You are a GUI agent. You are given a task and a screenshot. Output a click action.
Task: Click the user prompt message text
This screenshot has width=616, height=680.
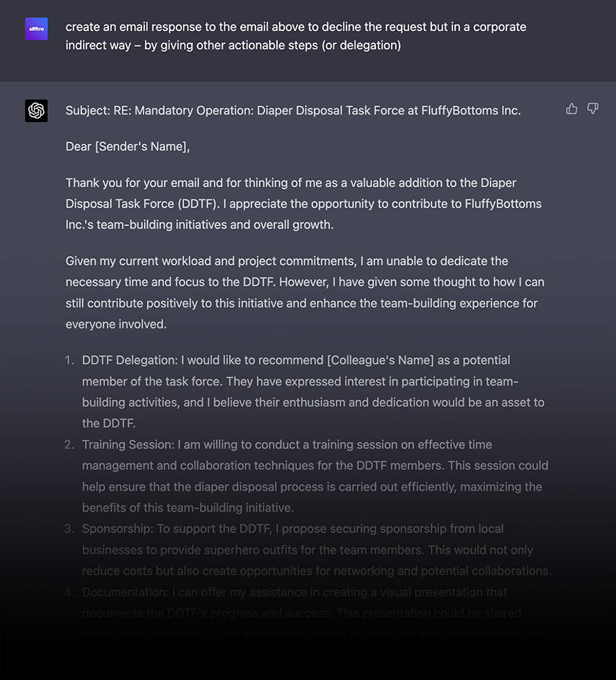coord(296,36)
